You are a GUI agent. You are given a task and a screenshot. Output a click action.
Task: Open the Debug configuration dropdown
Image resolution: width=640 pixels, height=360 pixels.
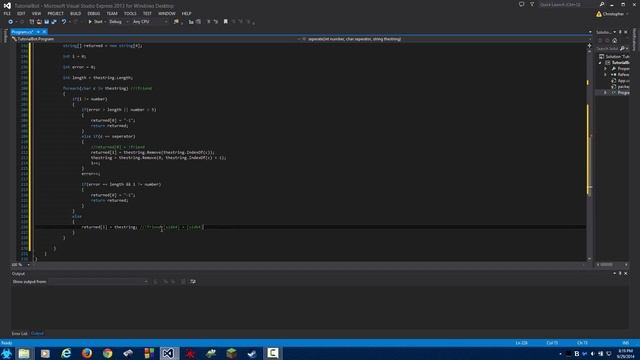[x=118, y=22]
